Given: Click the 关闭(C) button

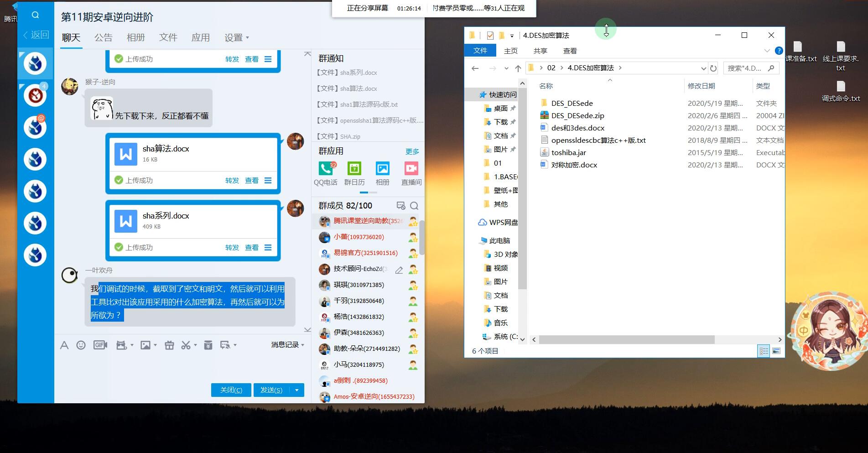Looking at the screenshot, I should (231, 390).
